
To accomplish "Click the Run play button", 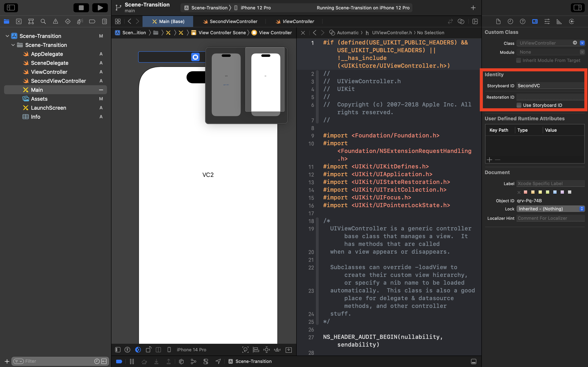I will click(x=100, y=8).
